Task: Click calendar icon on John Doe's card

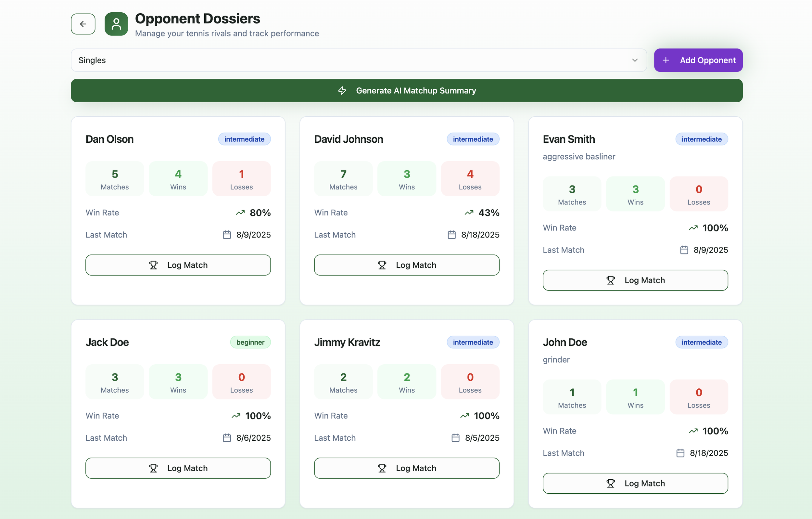Action: point(680,453)
